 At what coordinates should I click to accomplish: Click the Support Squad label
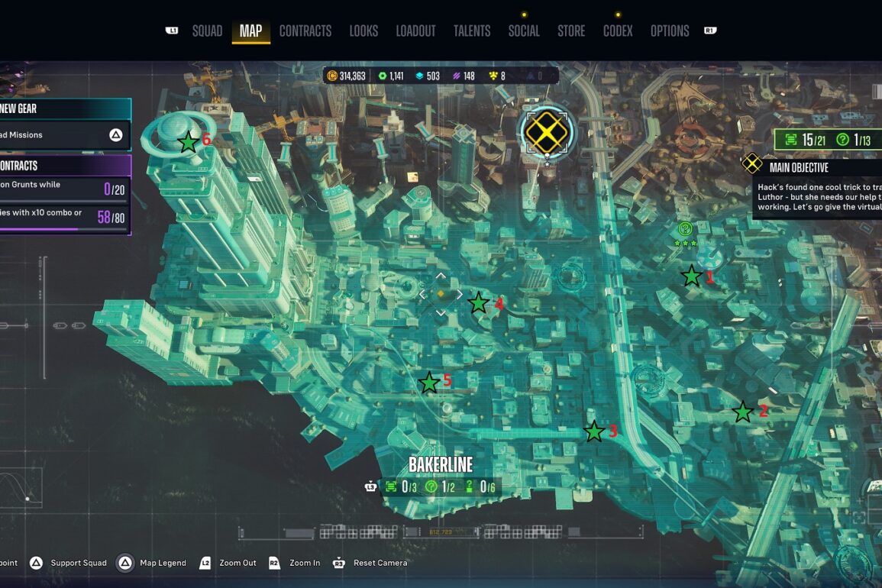click(79, 563)
